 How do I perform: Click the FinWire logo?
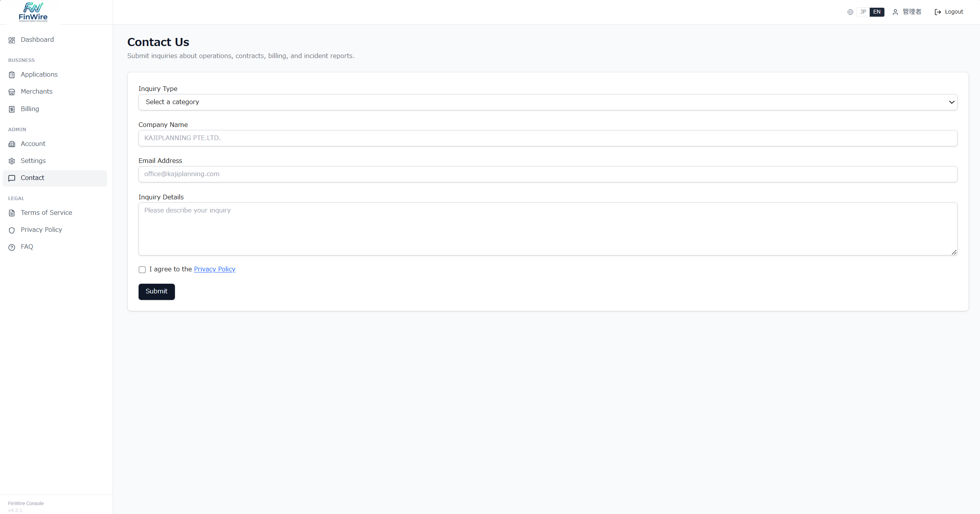(33, 12)
